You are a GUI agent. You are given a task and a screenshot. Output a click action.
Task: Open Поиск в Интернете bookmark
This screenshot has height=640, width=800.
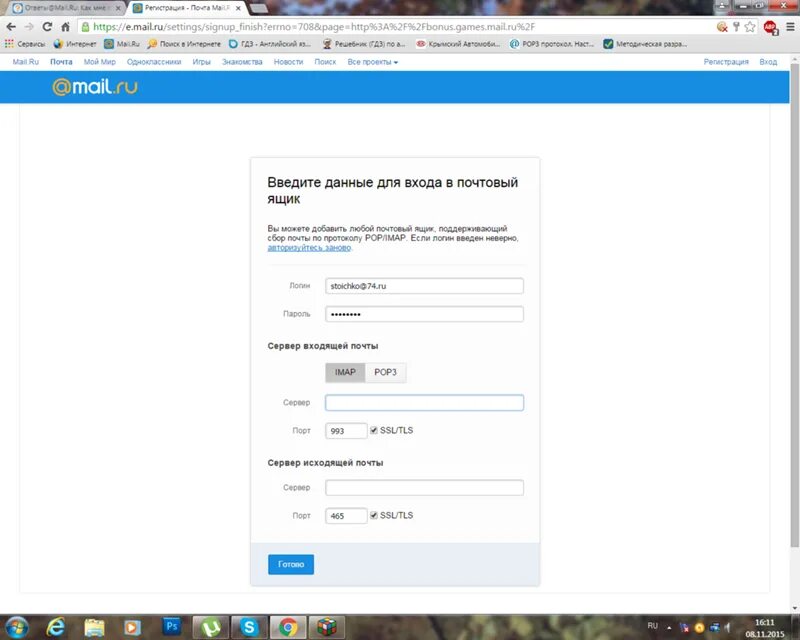coord(184,44)
